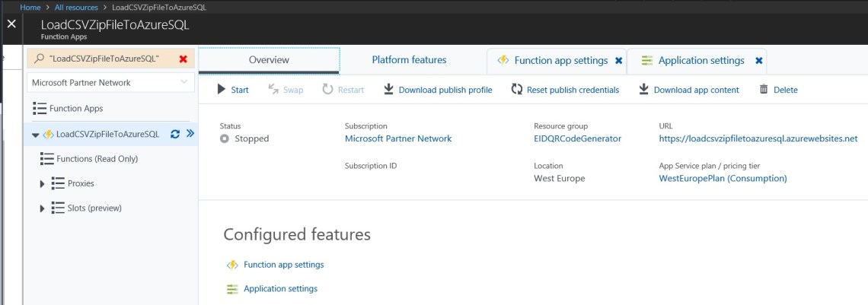This screenshot has width=868, height=305.
Task: Open the Microsoft Partner Network subscription dropdown
Action: click(110, 82)
